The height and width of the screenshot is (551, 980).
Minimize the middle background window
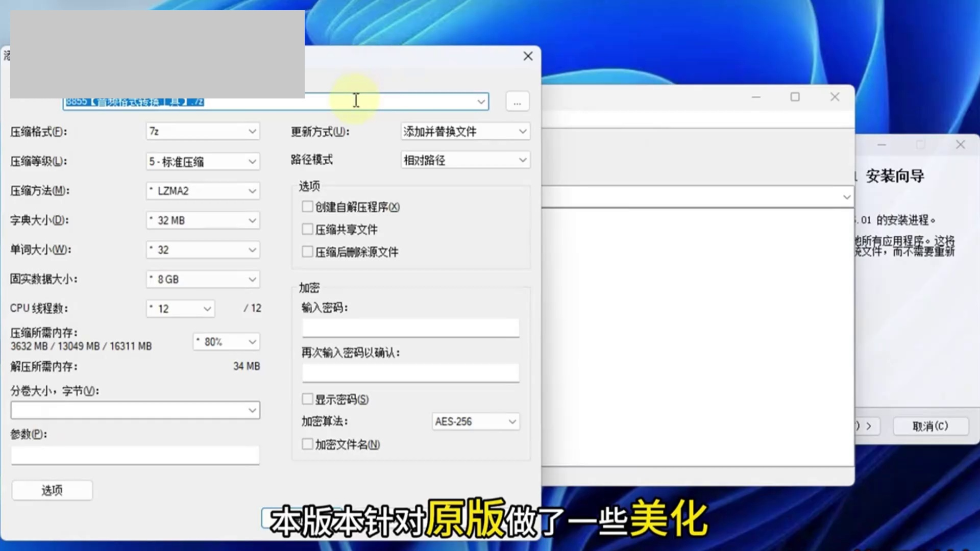[x=756, y=97]
